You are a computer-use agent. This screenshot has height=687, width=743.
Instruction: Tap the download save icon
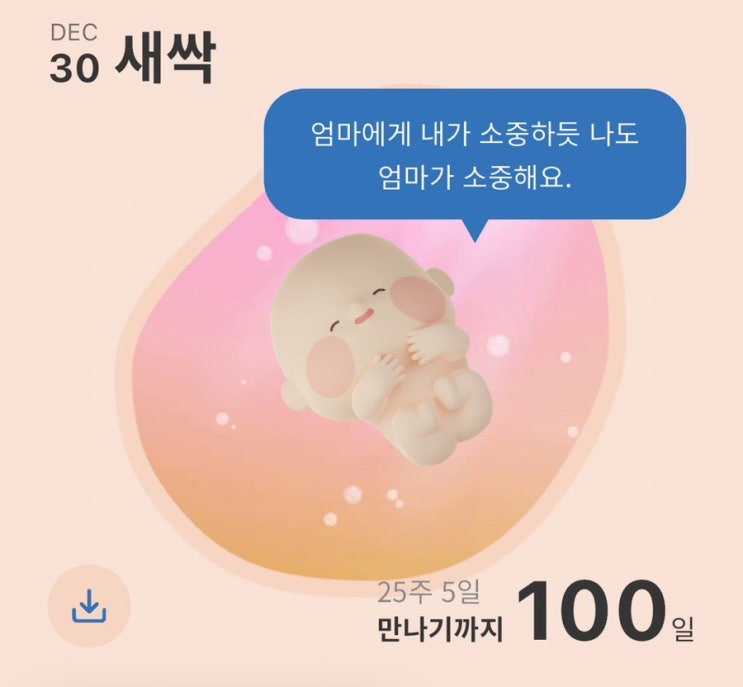tap(89, 606)
